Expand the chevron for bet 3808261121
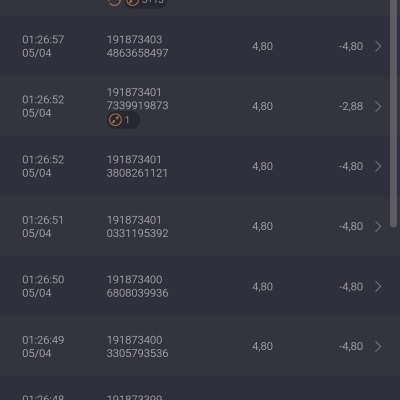 (x=378, y=166)
